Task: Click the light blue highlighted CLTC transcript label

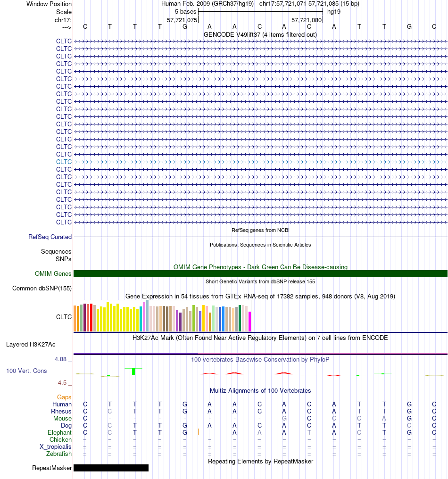Action: click(64, 162)
